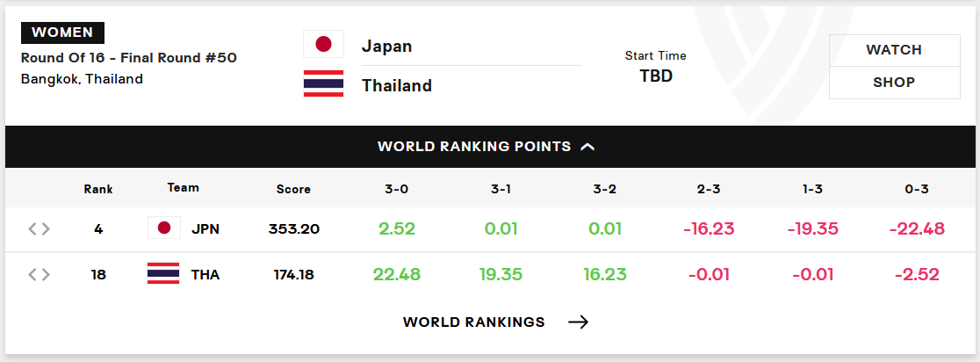Click the JPN team abbreviation
Image resolution: width=980 pixels, height=362 pixels.
[x=205, y=228]
